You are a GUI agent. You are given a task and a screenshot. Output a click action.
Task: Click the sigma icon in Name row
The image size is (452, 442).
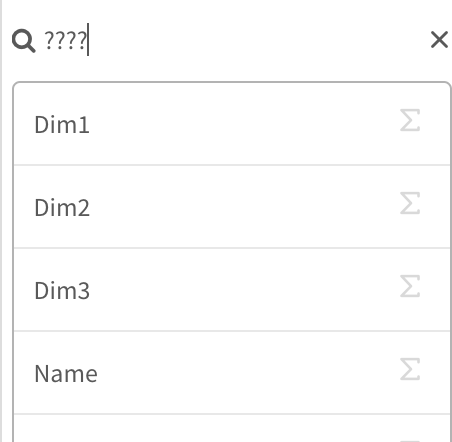[410, 369]
